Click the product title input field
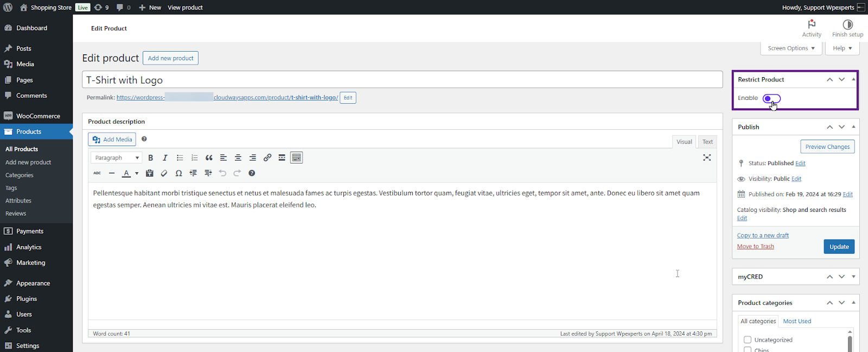868x352 pixels. [x=401, y=80]
